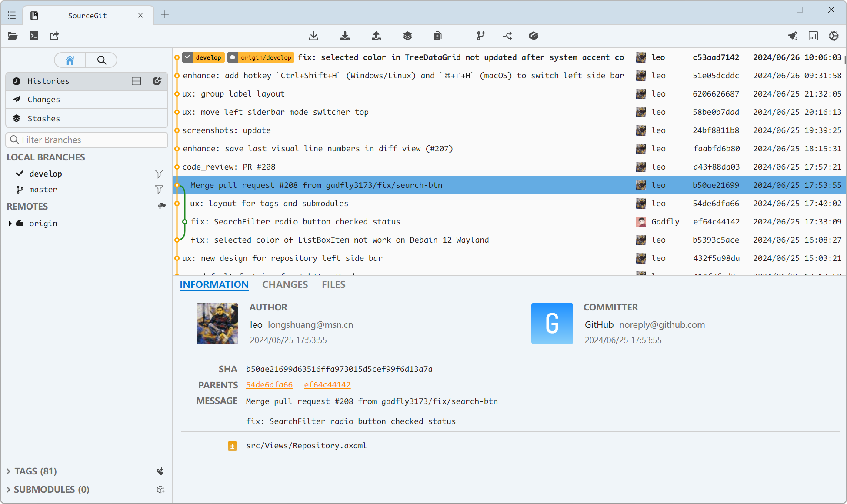Expand the TAGS (81) section

tap(8, 471)
